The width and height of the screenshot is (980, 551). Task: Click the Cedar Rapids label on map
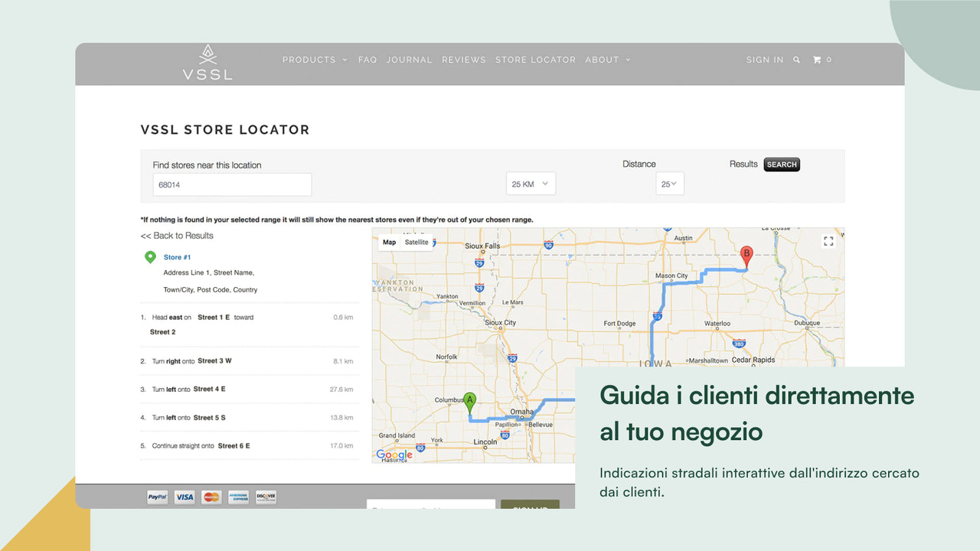(x=753, y=360)
